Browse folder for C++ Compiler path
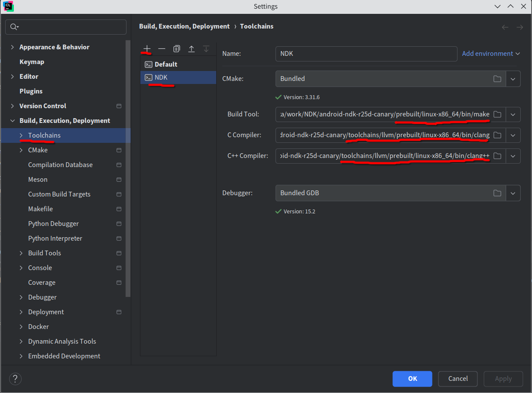Image resolution: width=532 pixels, height=393 pixels. click(x=497, y=156)
